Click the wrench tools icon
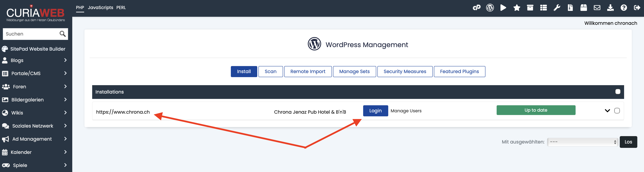Image resolution: width=644 pixels, height=172 pixels. [557, 8]
